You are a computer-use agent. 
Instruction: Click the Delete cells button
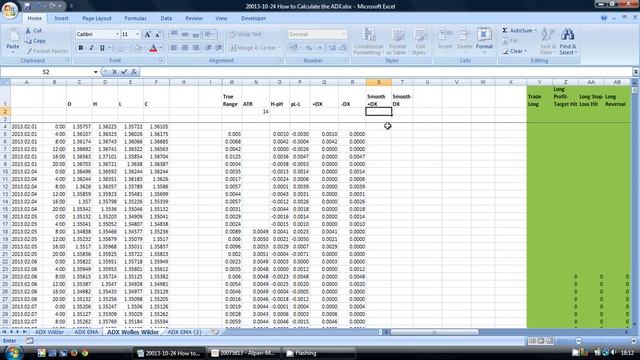coord(464,41)
